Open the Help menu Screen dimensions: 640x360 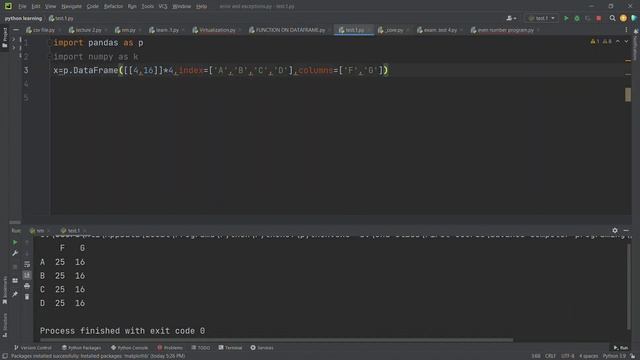point(201,7)
